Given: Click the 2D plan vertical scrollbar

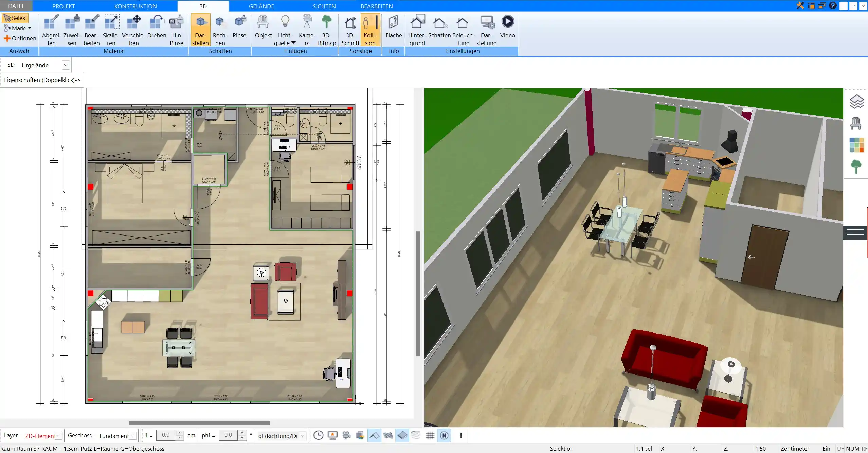Looking at the screenshot, I should pos(418,294).
